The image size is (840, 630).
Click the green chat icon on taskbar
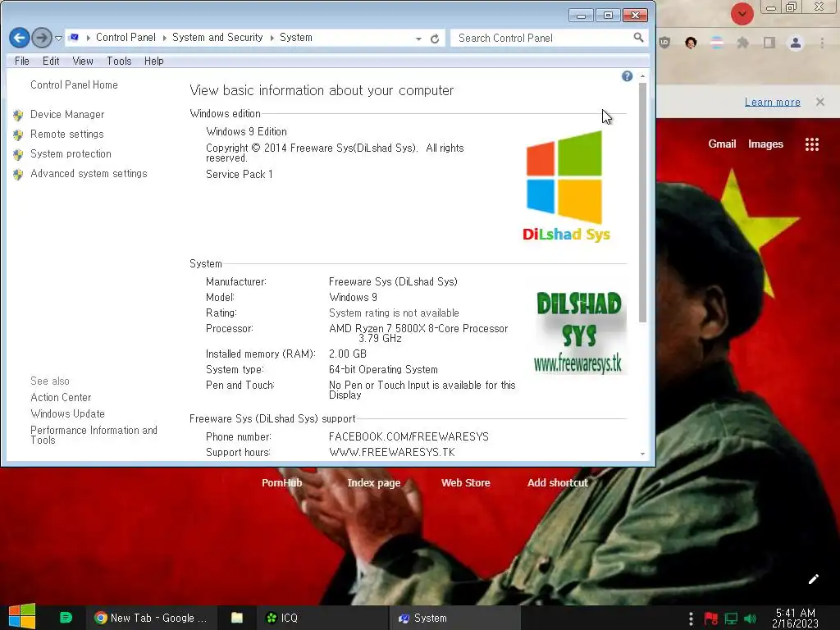(x=66, y=618)
